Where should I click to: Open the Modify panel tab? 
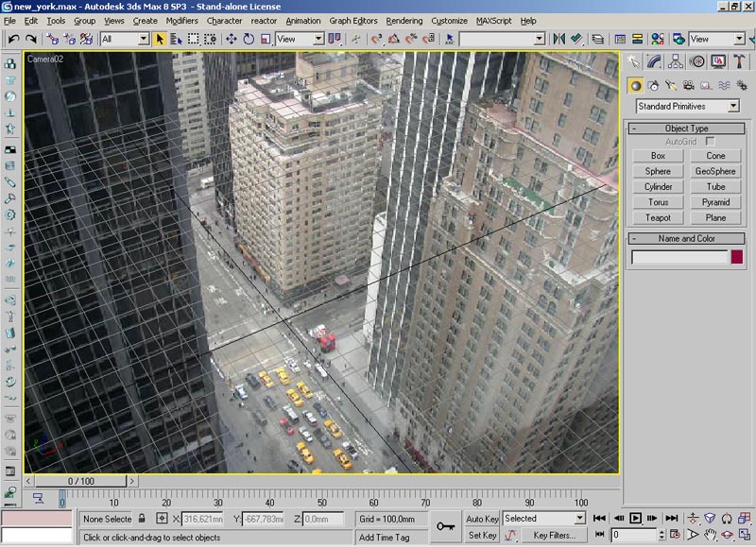click(x=654, y=61)
